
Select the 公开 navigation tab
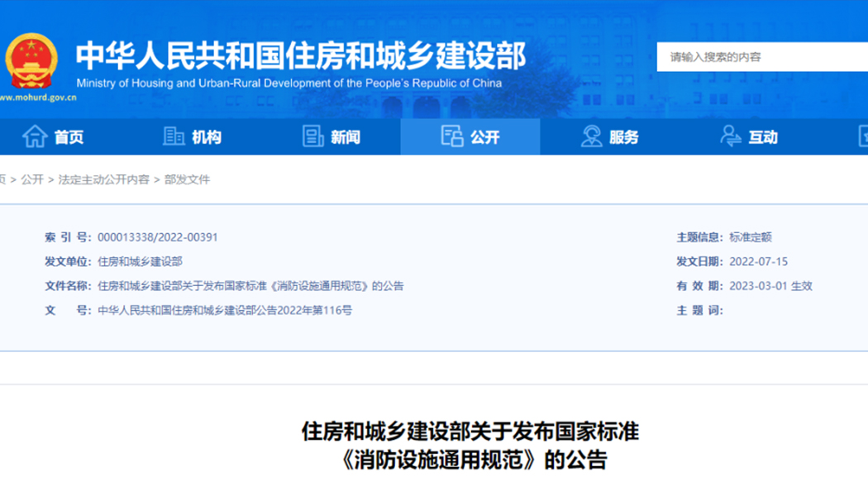point(470,136)
